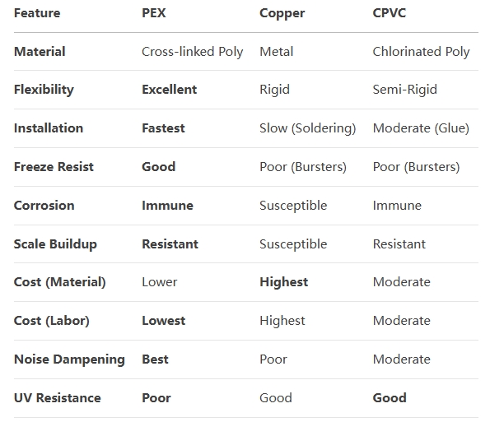This screenshot has width=504, height=422.
Task: Click the PEX column header
Action: pyautogui.click(x=154, y=13)
